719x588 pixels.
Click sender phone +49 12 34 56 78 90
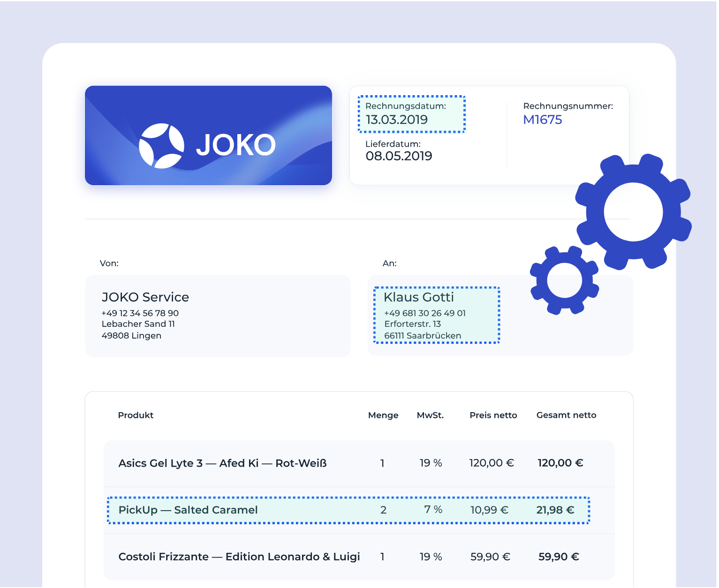coord(140,313)
